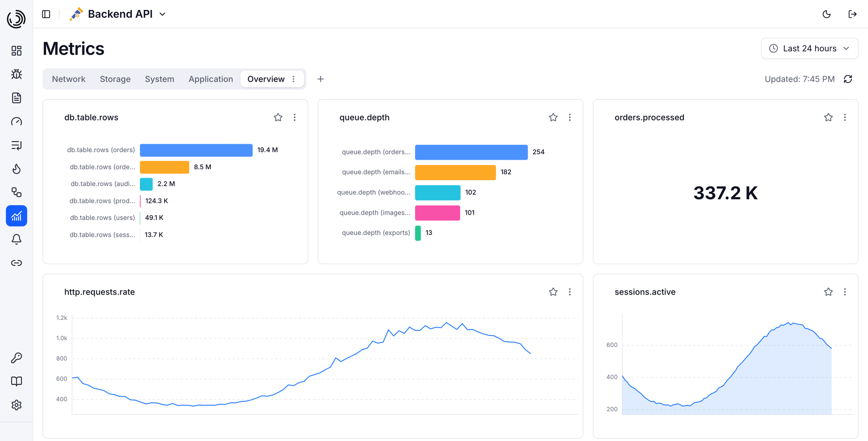
Task: Toggle favorite star on sessions.active card
Action: point(828,292)
